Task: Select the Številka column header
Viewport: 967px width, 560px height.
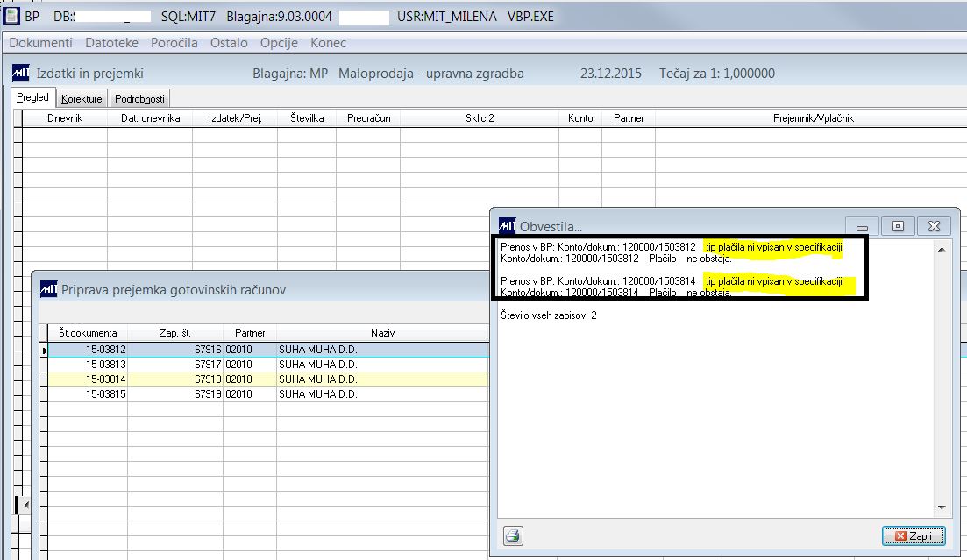Action: 307,117
